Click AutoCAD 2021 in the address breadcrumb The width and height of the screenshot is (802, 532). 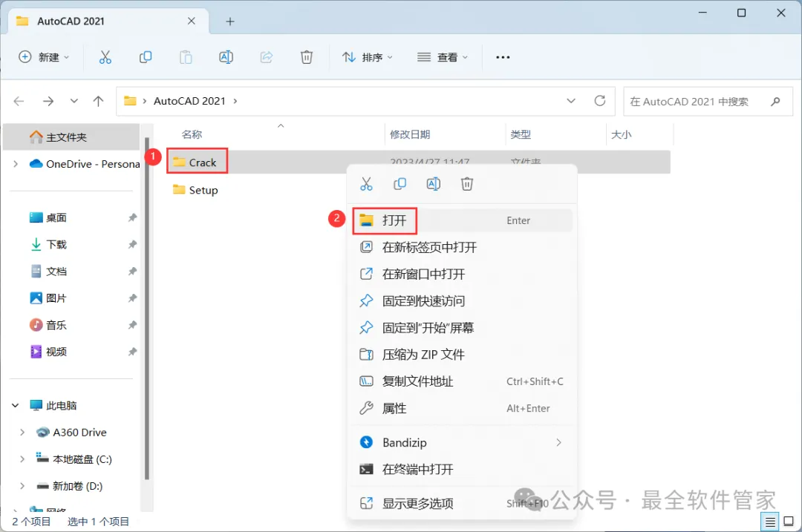(189, 101)
